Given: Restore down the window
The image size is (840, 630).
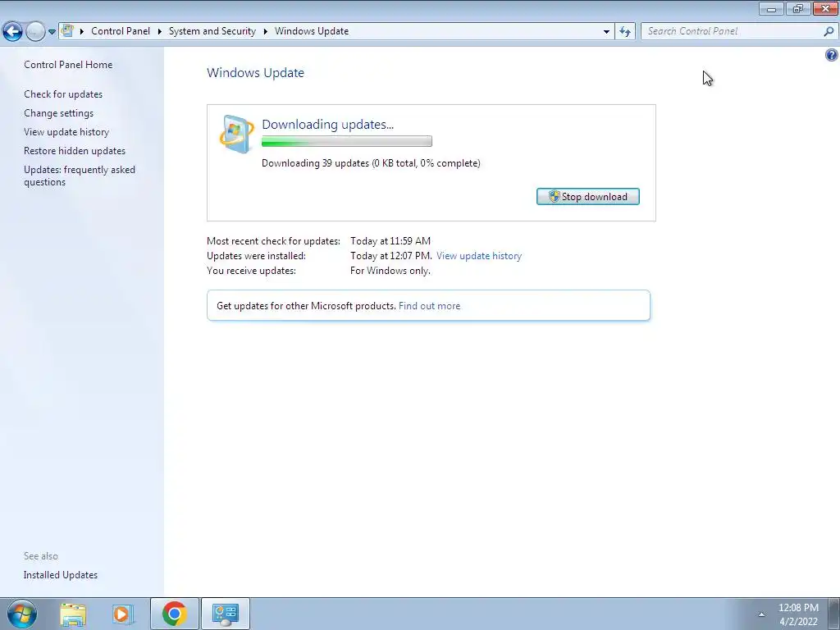Looking at the screenshot, I should [x=798, y=8].
